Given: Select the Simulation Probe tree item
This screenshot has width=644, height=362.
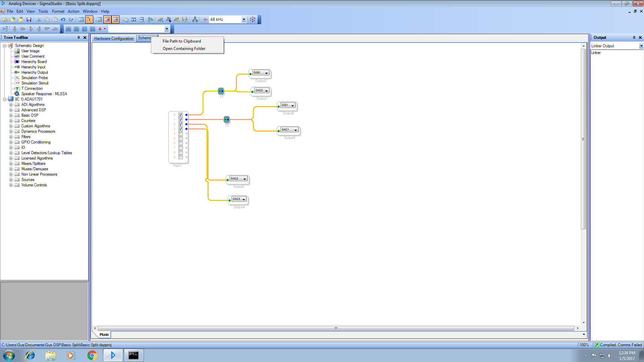Looking at the screenshot, I should pyautogui.click(x=35, y=78).
